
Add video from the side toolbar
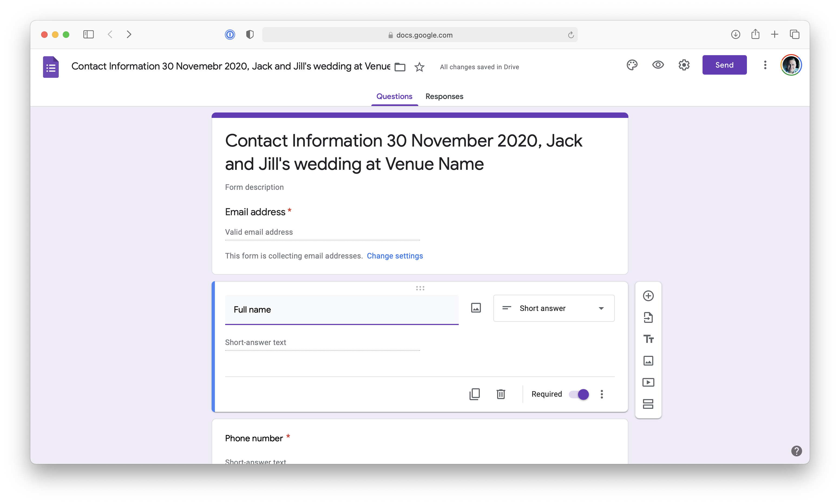tap(648, 382)
